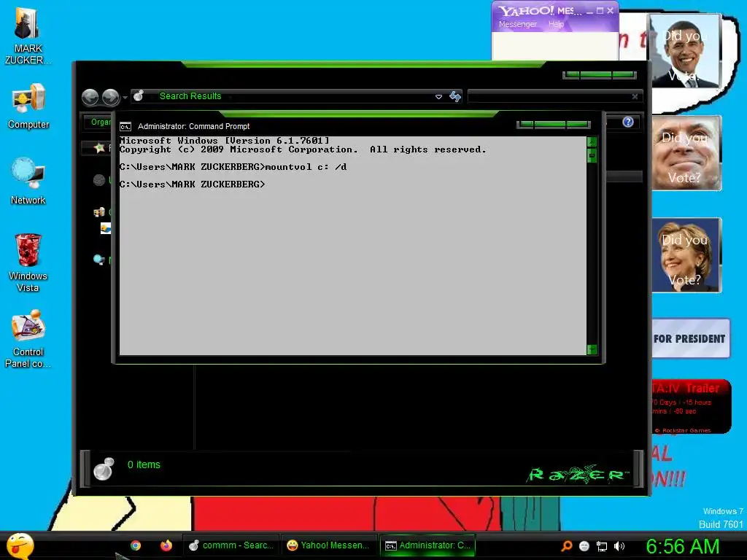
Task: Click the Organize button in explorer toolbar
Action: (x=101, y=122)
